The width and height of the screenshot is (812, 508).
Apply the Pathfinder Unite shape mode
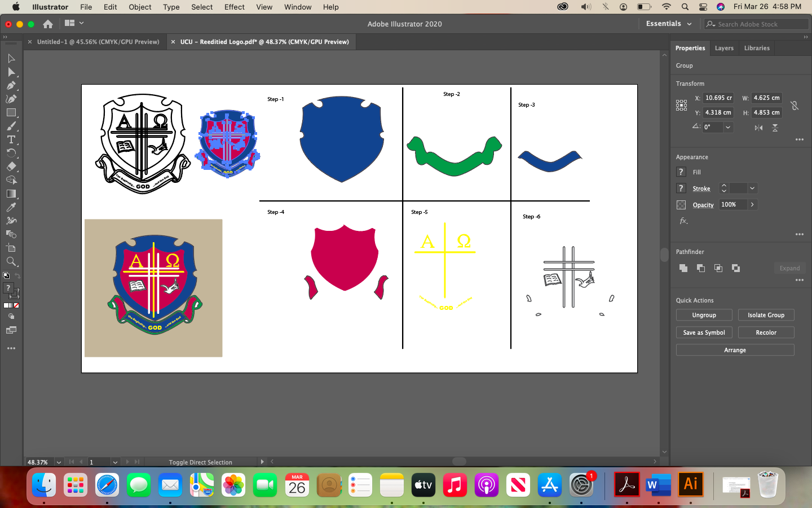click(683, 268)
